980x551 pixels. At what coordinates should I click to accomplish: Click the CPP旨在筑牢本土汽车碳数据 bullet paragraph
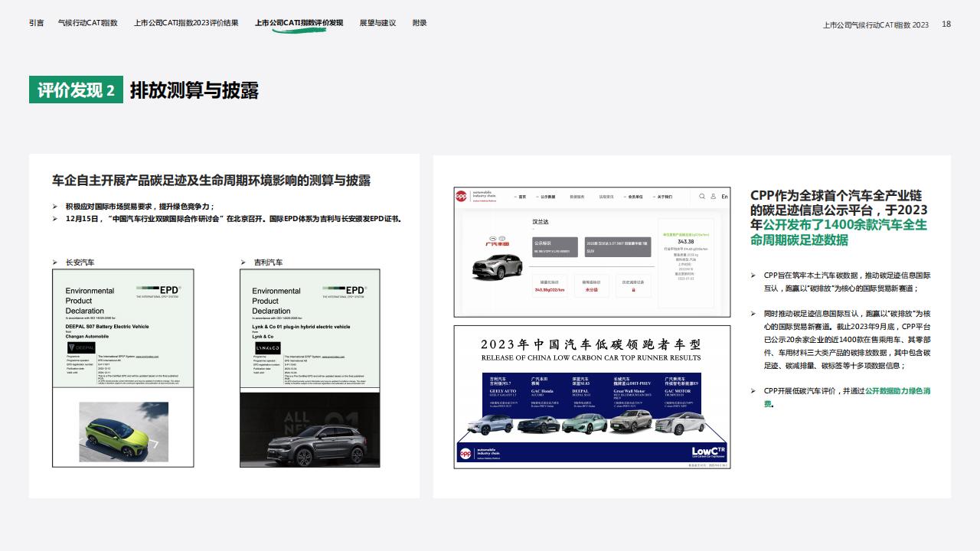[x=847, y=282]
